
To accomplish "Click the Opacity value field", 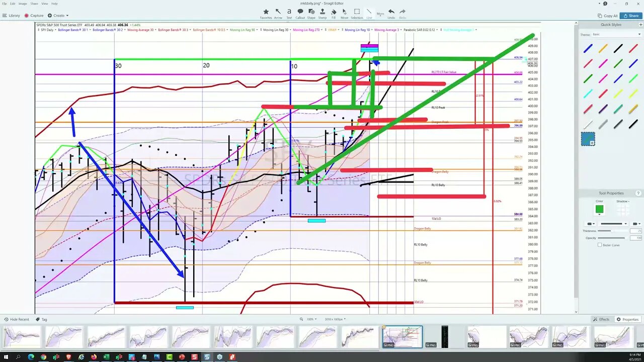I will 635,238.
